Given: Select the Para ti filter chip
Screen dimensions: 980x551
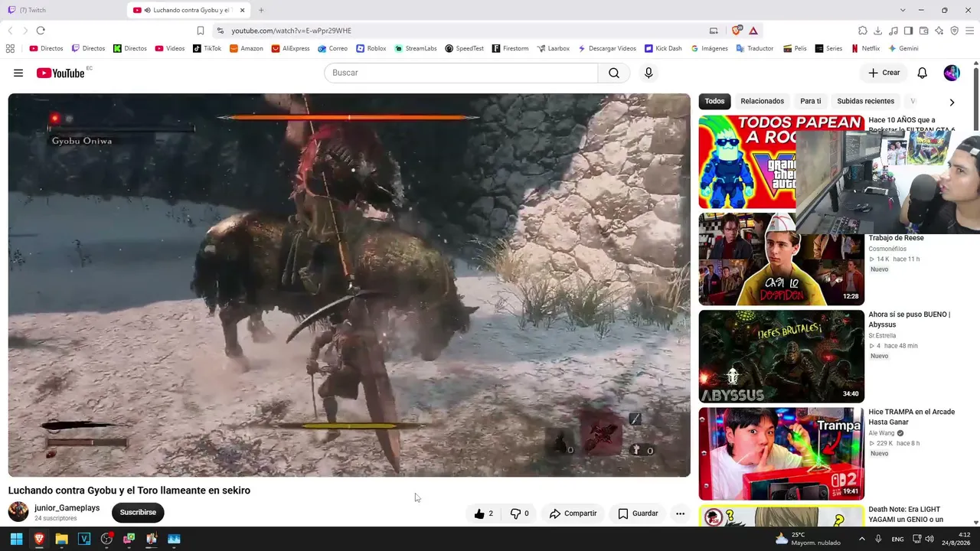Looking at the screenshot, I should pyautogui.click(x=810, y=101).
